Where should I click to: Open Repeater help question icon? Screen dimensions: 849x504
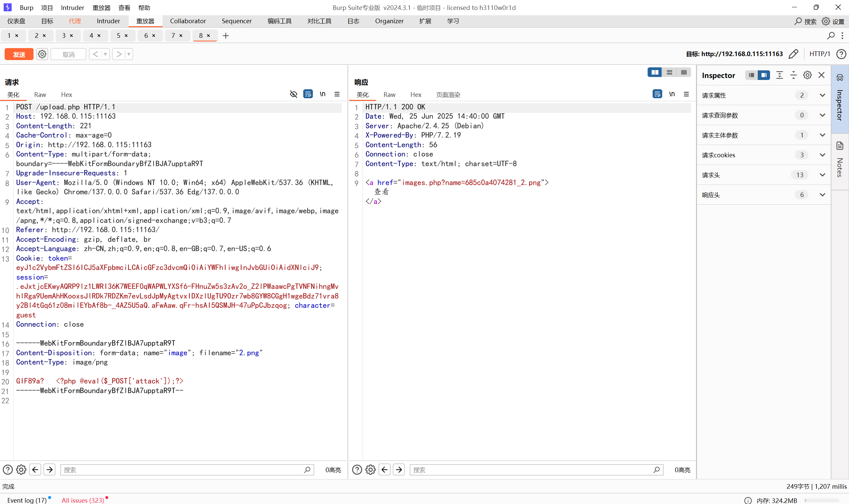point(841,54)
